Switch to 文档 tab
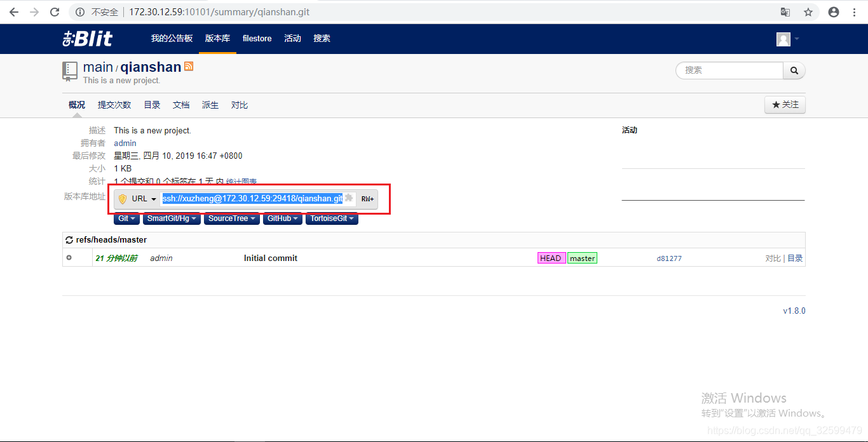Screen dimensions: 868x442 [181, 105]
